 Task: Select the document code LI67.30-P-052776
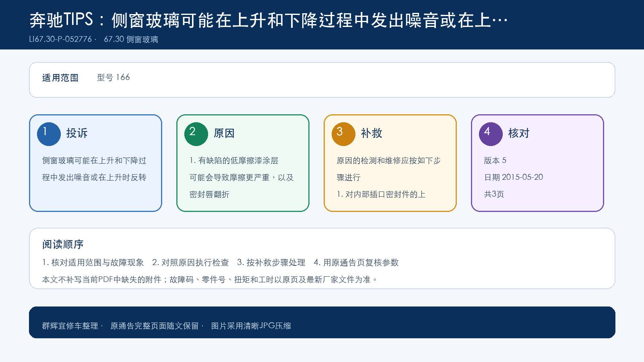(x=60, y=39)
